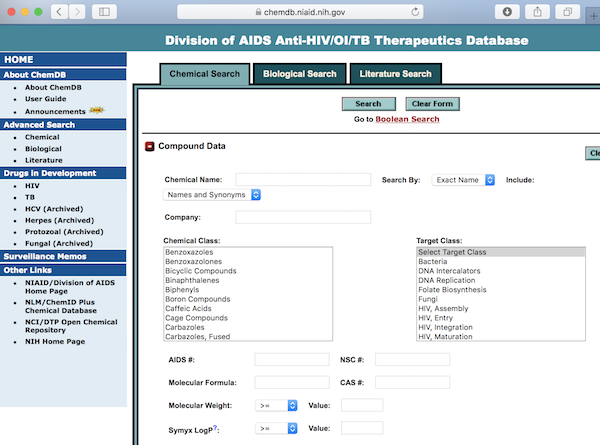Open the Names and Synonyms dropdown
The image size is (600, 445).
point(212,195)
